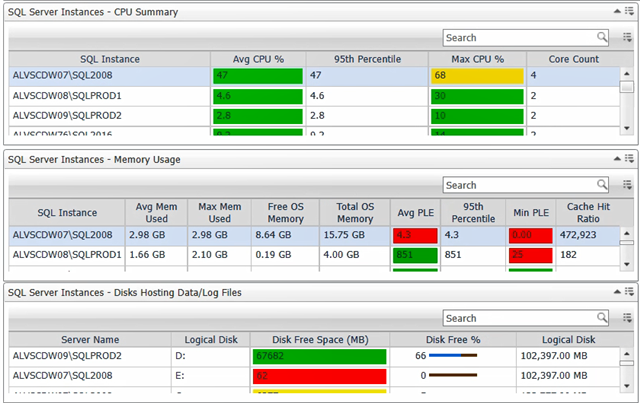The width and height of the screenshot is (640, 403).
Task: Click the Disk Free % 0 gauge
Action: 453,375
